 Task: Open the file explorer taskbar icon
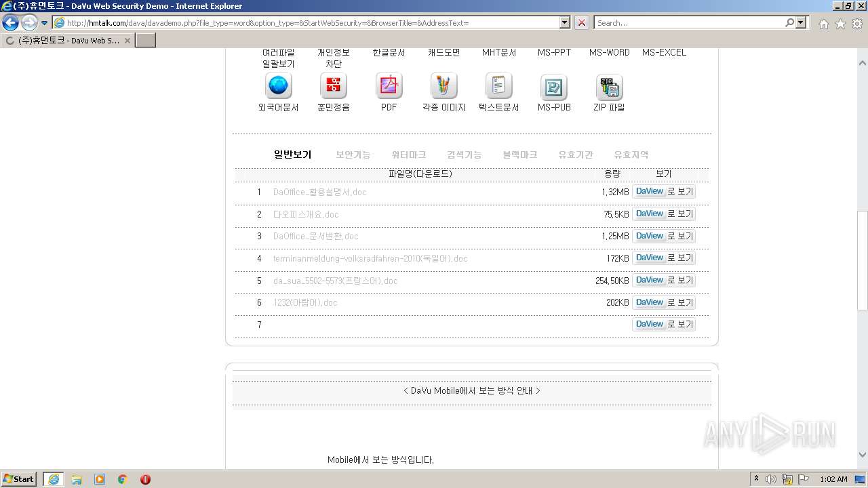click(x=77, y=479)
